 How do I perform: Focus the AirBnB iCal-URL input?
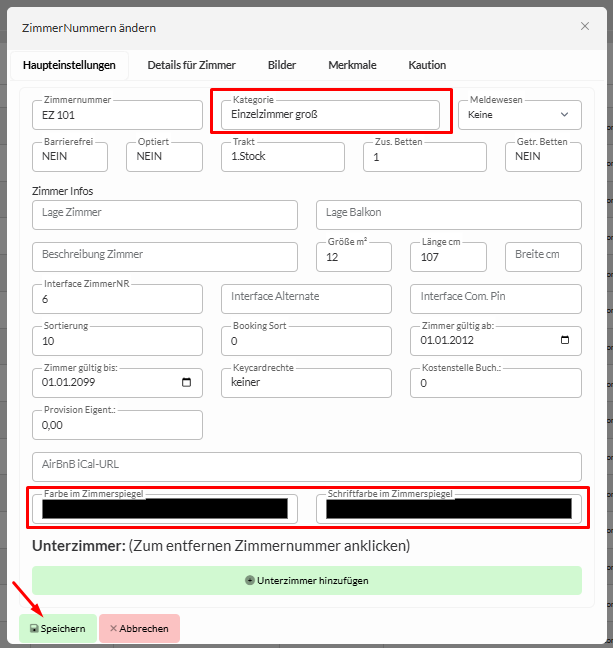pyautogui.click(x=306, y=466)
